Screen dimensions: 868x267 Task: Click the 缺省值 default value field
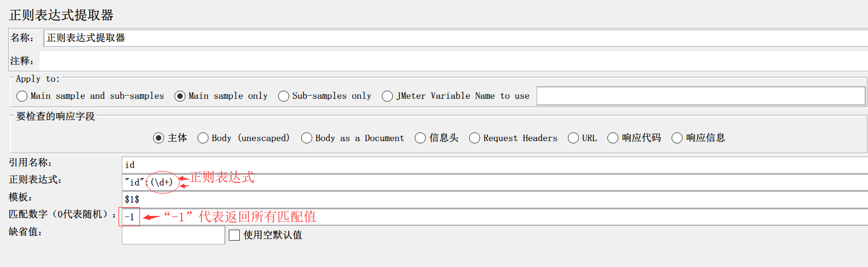tap(173, 235)
